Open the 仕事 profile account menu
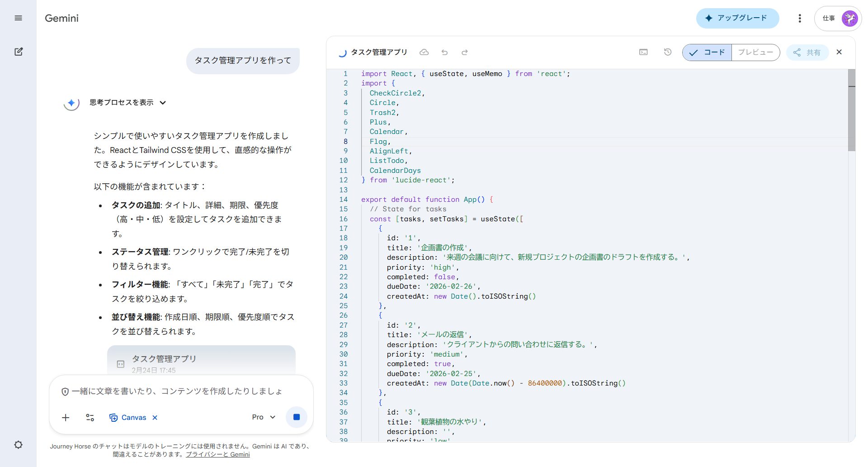 point(837,18)
